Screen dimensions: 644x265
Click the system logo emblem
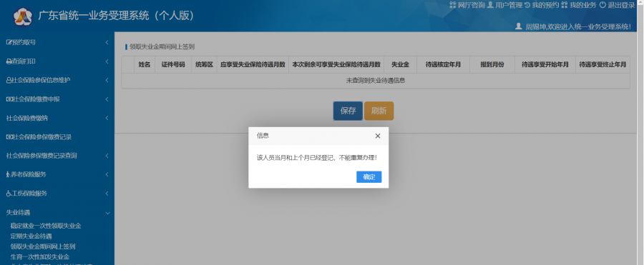(23, 16)
